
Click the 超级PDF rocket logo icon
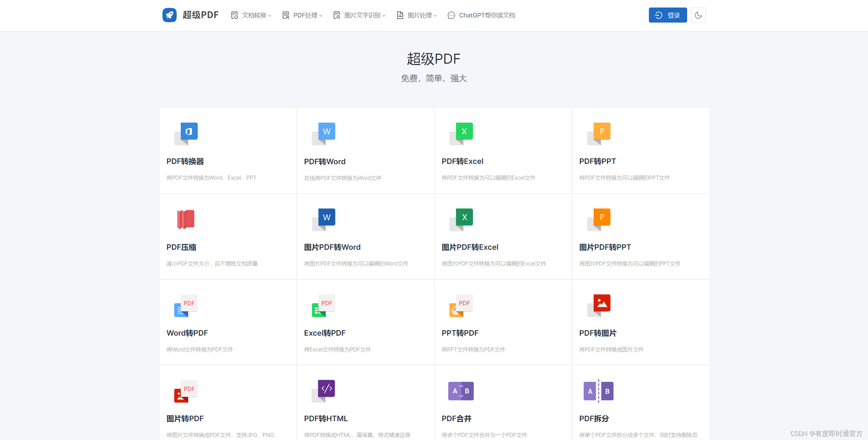169,15
